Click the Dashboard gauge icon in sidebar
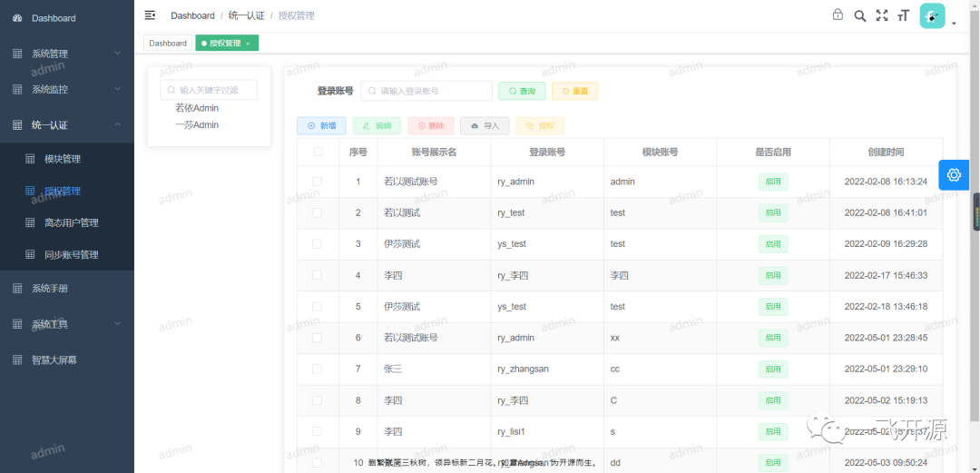This screenshot has height=473, width=980. (17, 18)
